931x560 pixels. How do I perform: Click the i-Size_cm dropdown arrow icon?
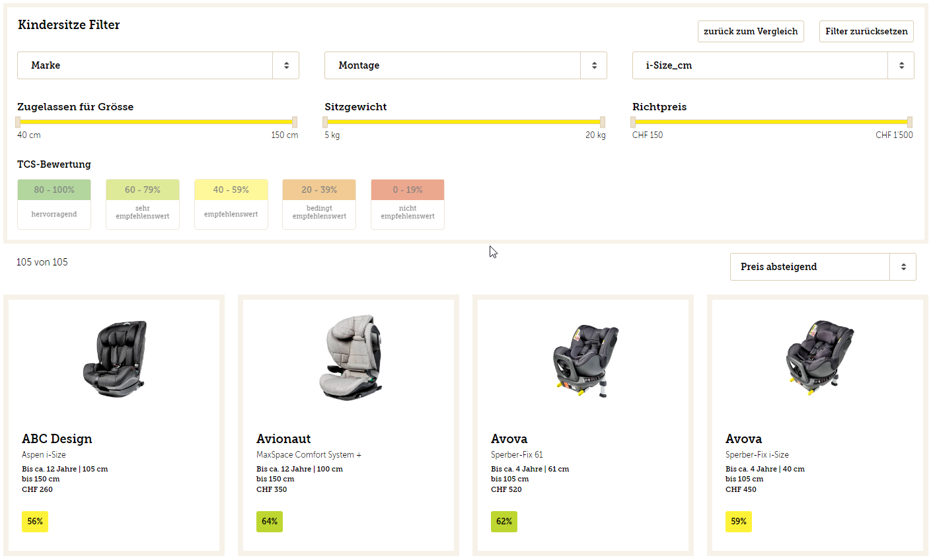901,65
